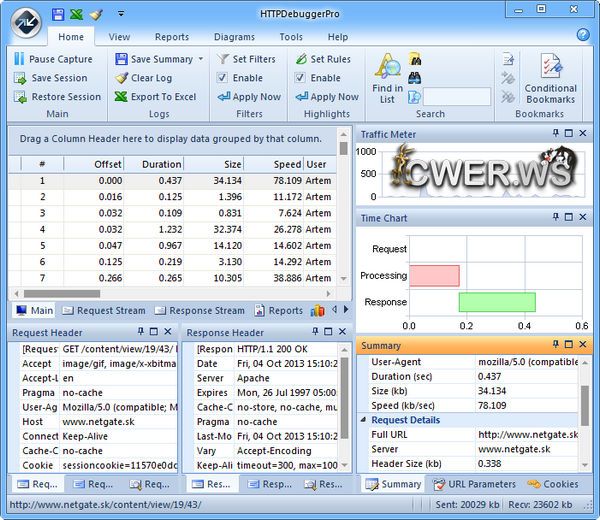Click the HTTPDebuggerPro round application button
The image size is (600, 520).
point(26,23)
